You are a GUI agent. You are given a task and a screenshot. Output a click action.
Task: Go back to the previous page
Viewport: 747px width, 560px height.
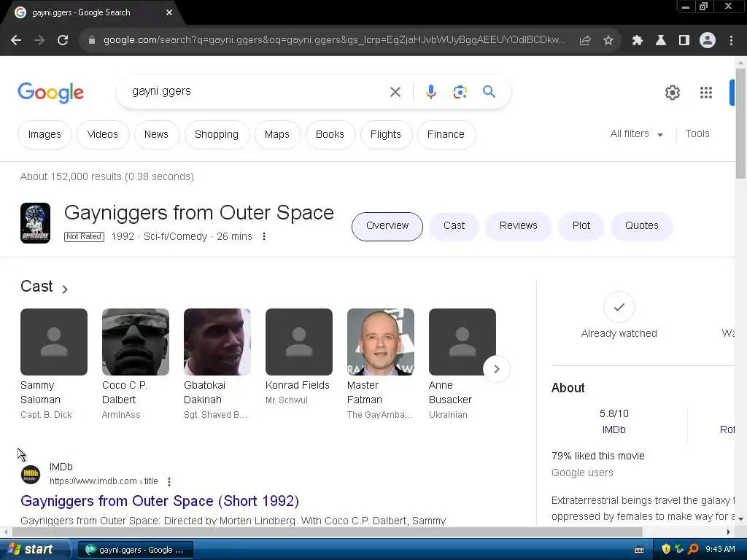click(x=16, y=41)
